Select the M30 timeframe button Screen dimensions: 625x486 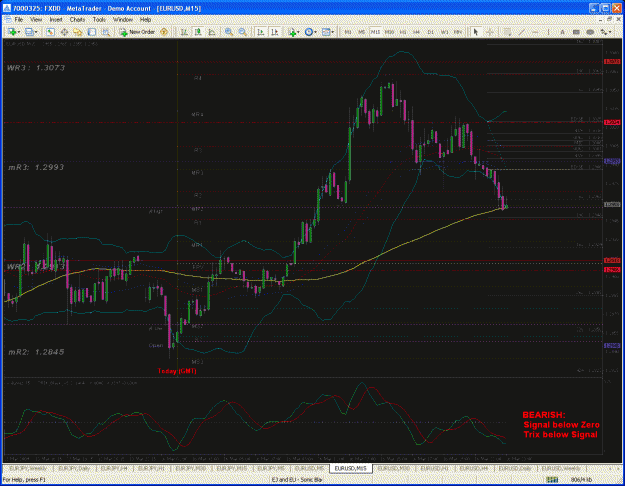click(389, 32)
